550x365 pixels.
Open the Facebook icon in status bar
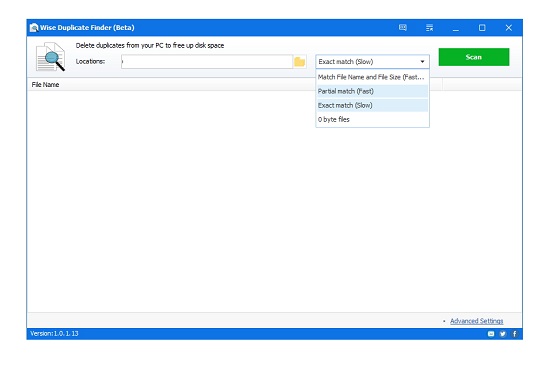click(x=515, y=334)
